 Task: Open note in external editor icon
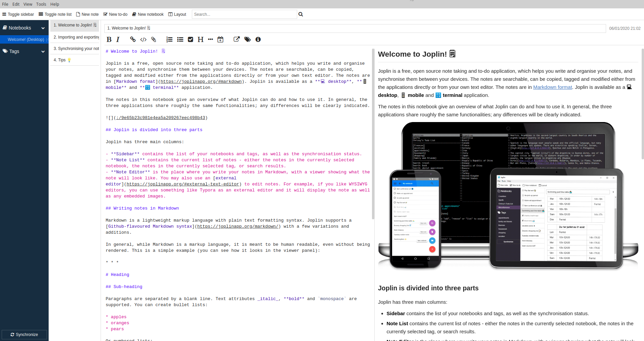click(x=237, y=40)
